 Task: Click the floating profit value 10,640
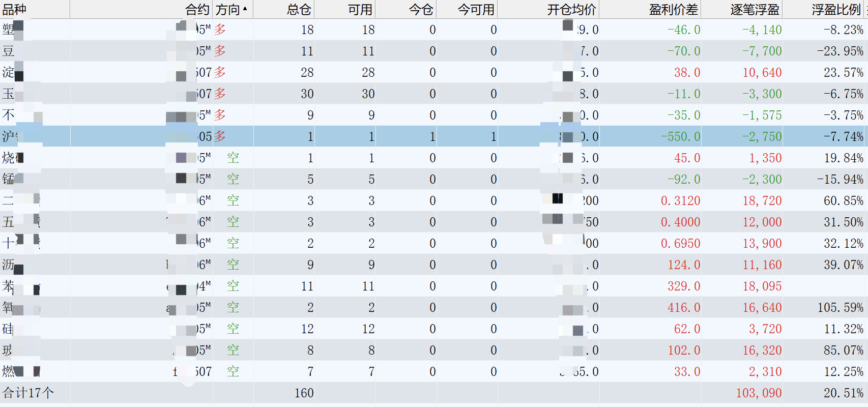click(762, 73)
